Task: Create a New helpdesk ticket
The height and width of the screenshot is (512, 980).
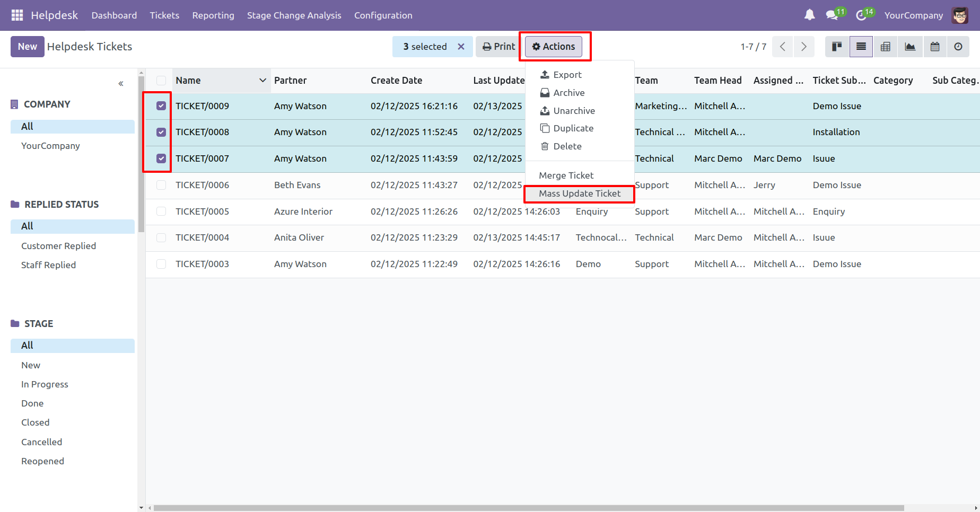Action: pos(28,47)
